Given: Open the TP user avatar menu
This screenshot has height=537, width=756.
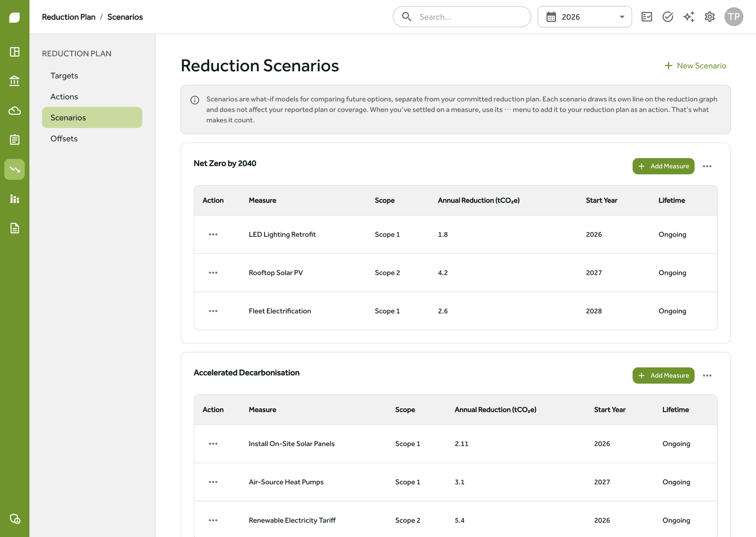Looking at the screenshot, I should point(734,17).
